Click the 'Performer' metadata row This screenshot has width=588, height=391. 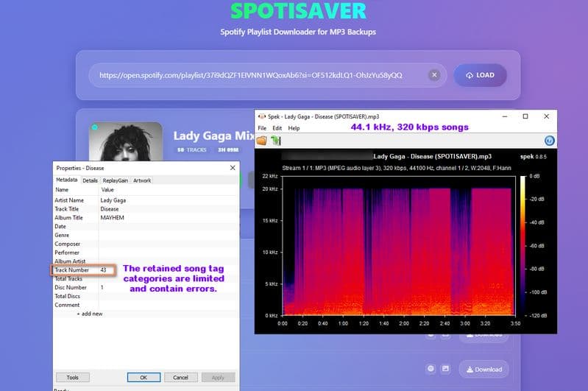[x=146, y=253]
